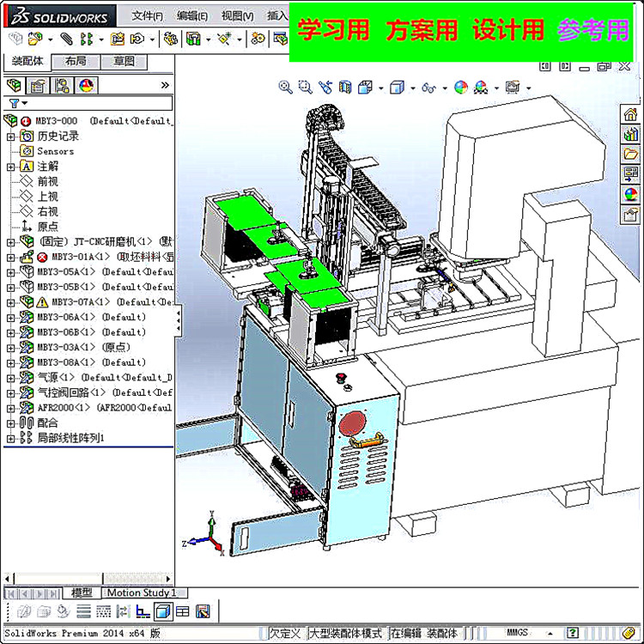Viewport: 644px width, 644px height.
Task: Switch to the 装配体 tab
Action: coord(27,61)
